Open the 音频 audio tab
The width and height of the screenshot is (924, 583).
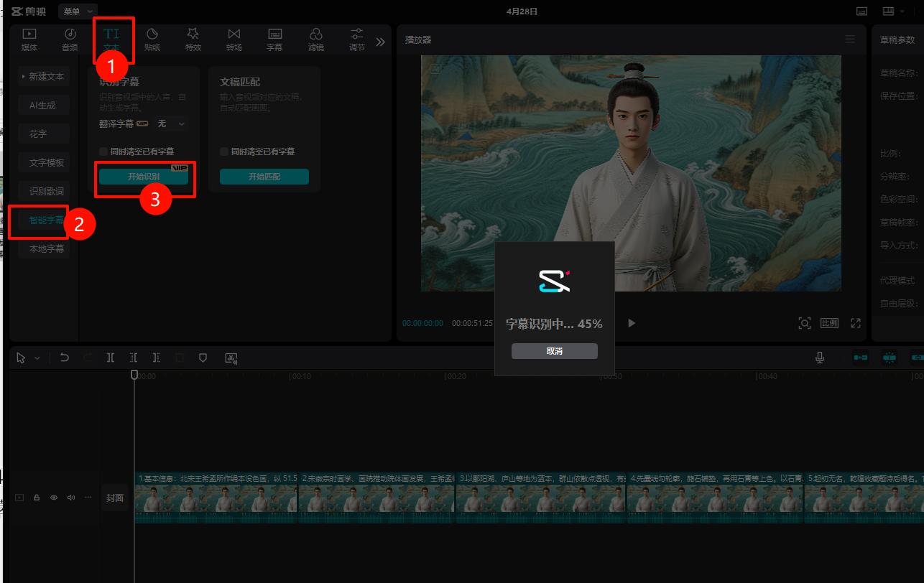click(70, 39)
